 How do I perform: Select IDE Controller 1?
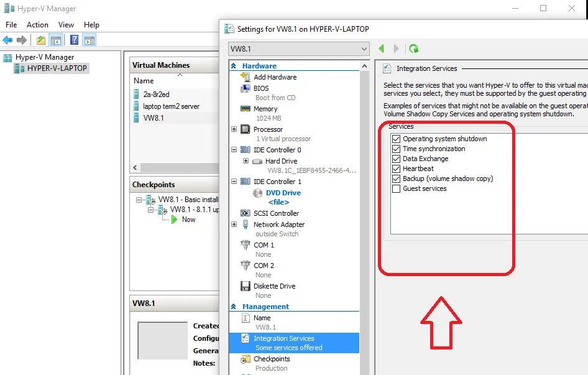[277, 182]
